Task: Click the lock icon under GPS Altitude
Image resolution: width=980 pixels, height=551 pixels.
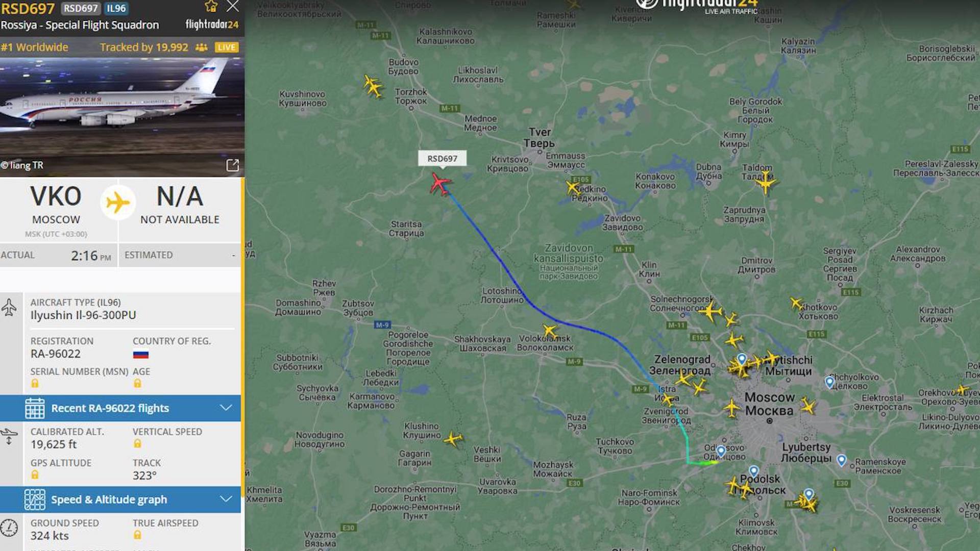Action: 35,474
